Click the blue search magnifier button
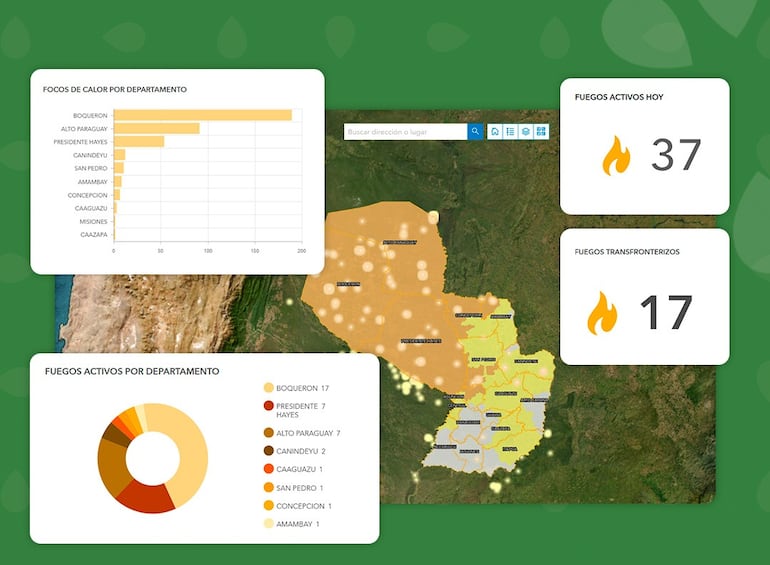Viewport: 770px width, 565px height. point(475,131)
